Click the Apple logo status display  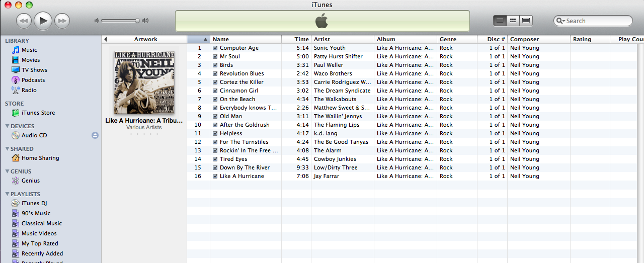click(x=322, y=21)
